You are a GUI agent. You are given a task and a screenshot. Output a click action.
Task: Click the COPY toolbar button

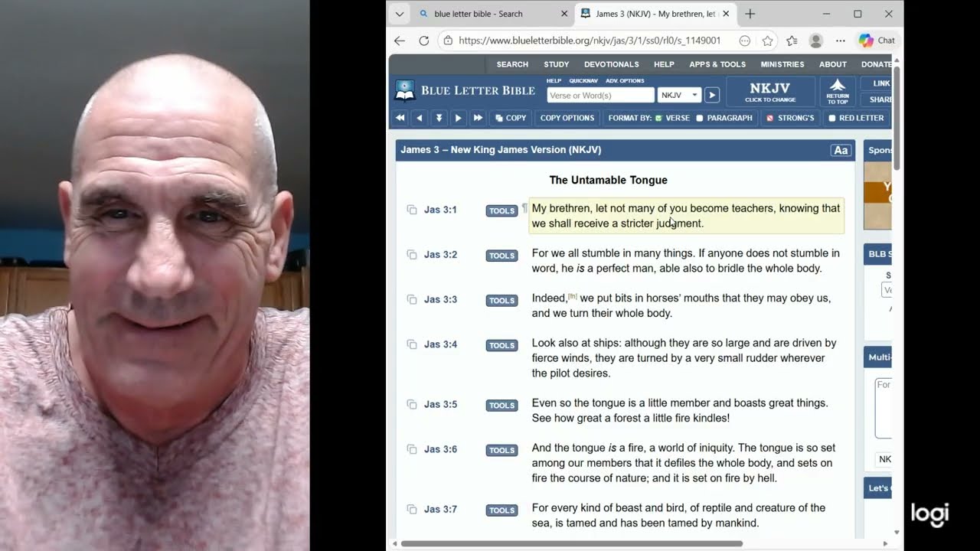tap(510, 118)
